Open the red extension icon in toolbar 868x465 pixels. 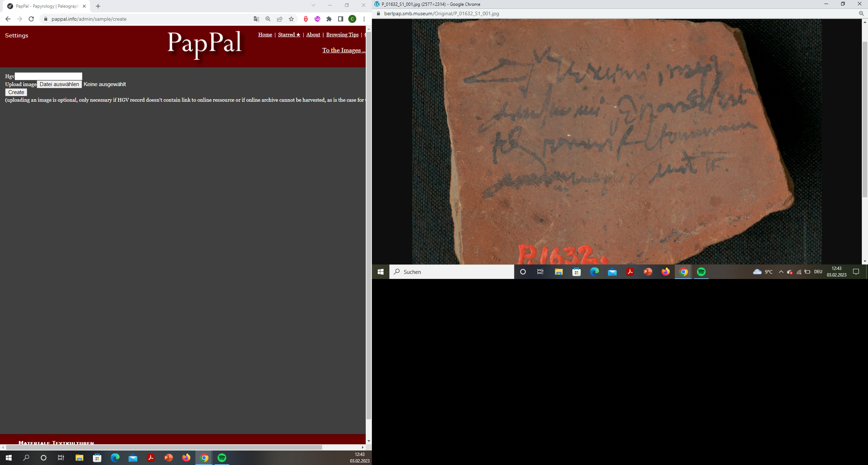click(x=306, y=19)
